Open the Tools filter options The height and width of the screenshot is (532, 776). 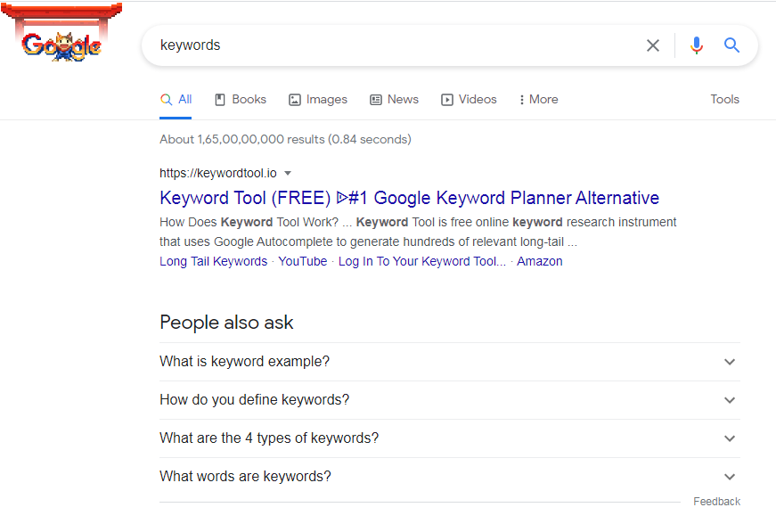point(724,100)
